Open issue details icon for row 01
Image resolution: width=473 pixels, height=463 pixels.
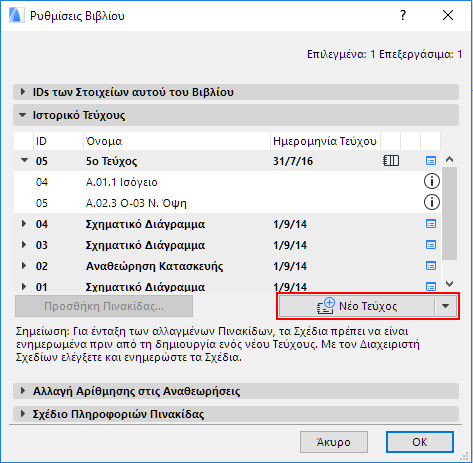click(x=431, y=287)
